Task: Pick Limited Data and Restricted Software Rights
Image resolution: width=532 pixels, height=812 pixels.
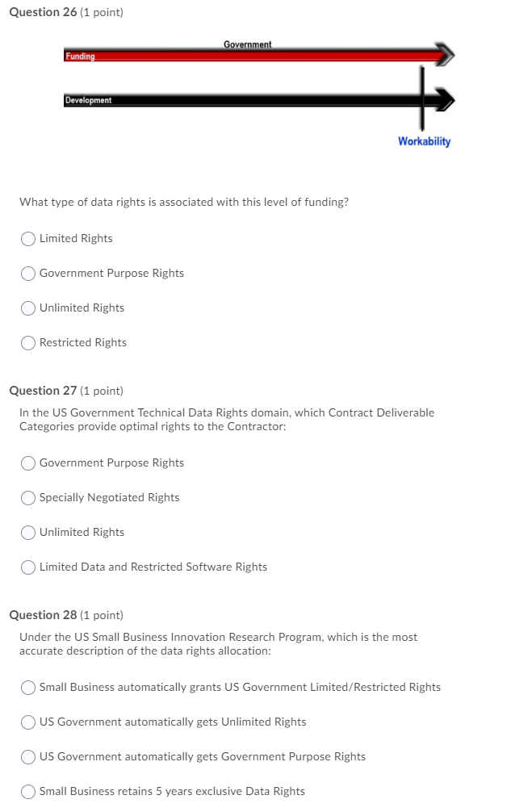Action: [x=28, y=567]
